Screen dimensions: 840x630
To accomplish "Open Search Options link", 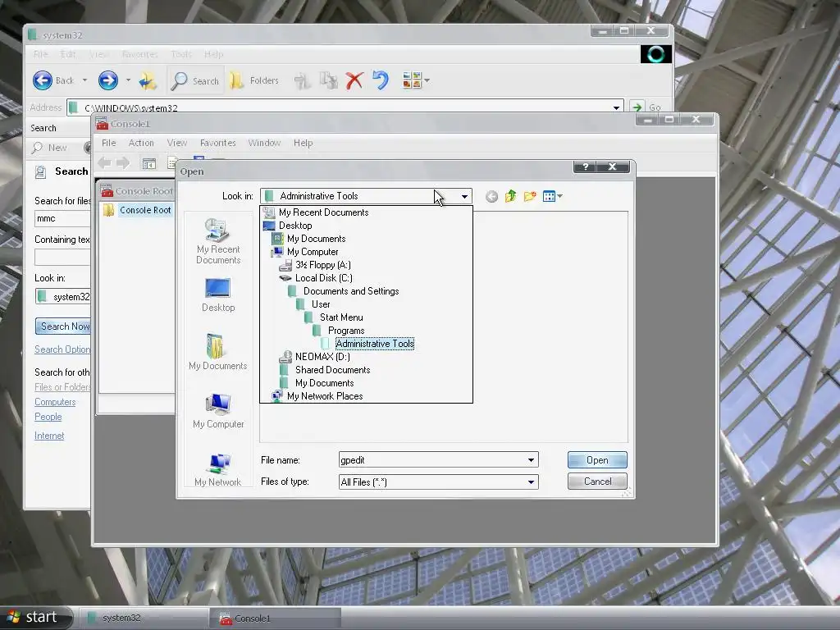I will coord(62,349).
